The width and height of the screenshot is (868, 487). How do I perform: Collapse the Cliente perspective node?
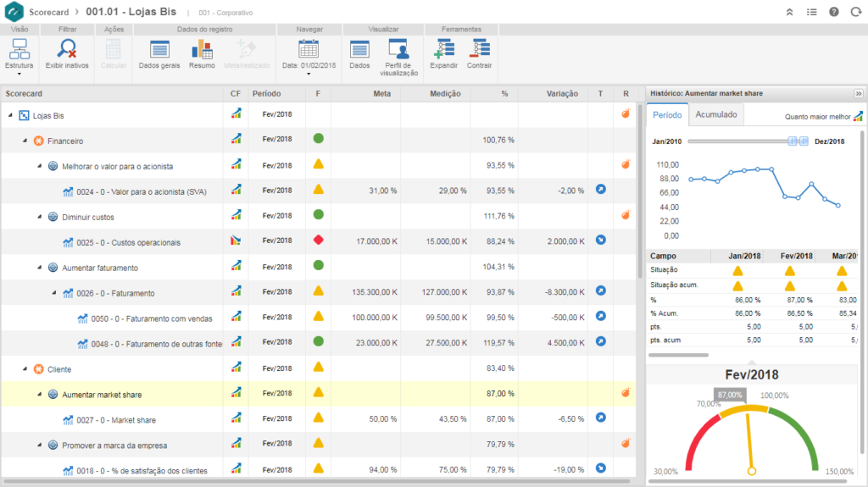point(25,369)
